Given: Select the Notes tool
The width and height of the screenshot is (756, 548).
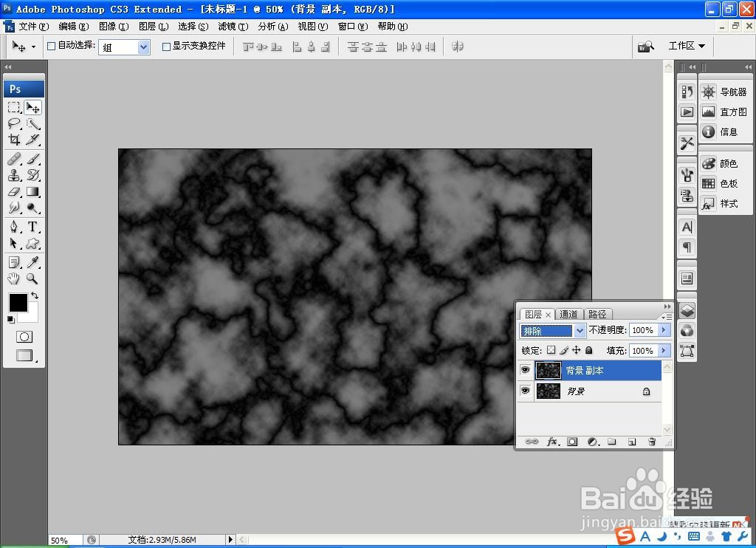Looking at the screenshot, I should coord(14,262).
